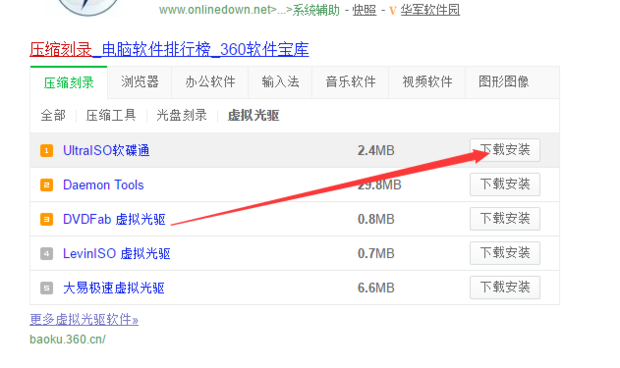Switch to the 办公软件 tab

pos(210,82)
